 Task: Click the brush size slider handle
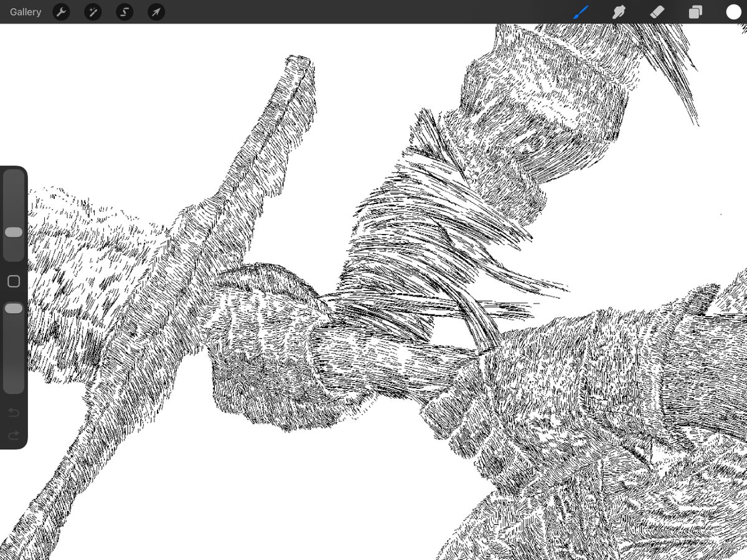point(14,232)
